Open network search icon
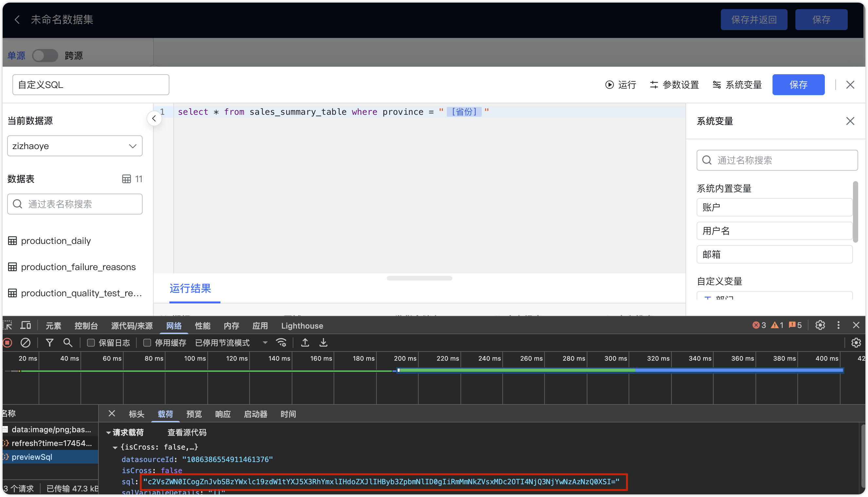 (68, 342)
